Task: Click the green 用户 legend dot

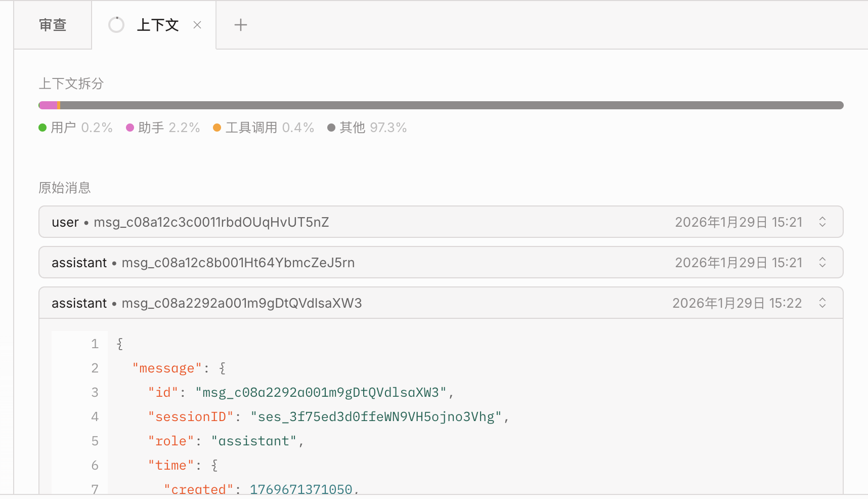Action: pyautogui.click(x=43, y=128)
